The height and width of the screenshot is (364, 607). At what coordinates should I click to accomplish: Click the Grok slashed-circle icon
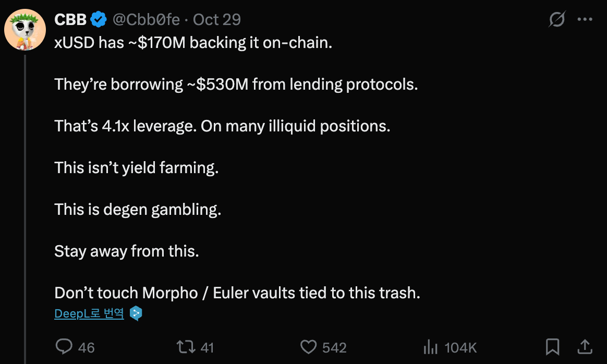[x=557, y=20]
